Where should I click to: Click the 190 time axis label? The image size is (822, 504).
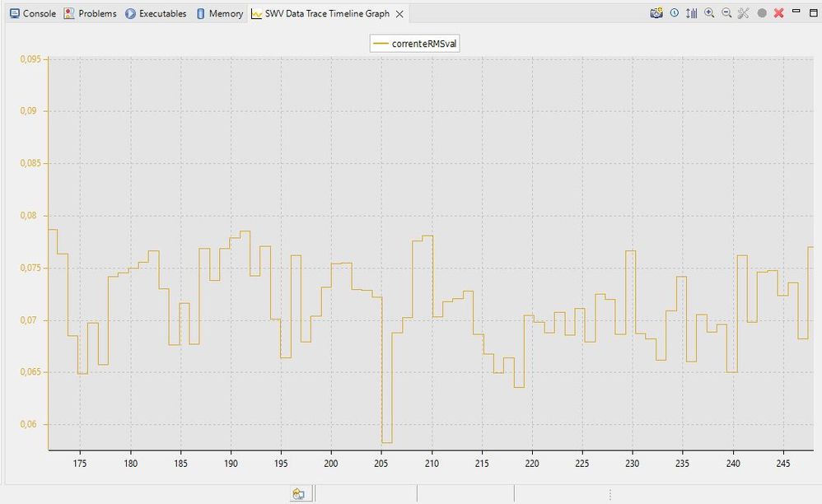coord(231,464)
